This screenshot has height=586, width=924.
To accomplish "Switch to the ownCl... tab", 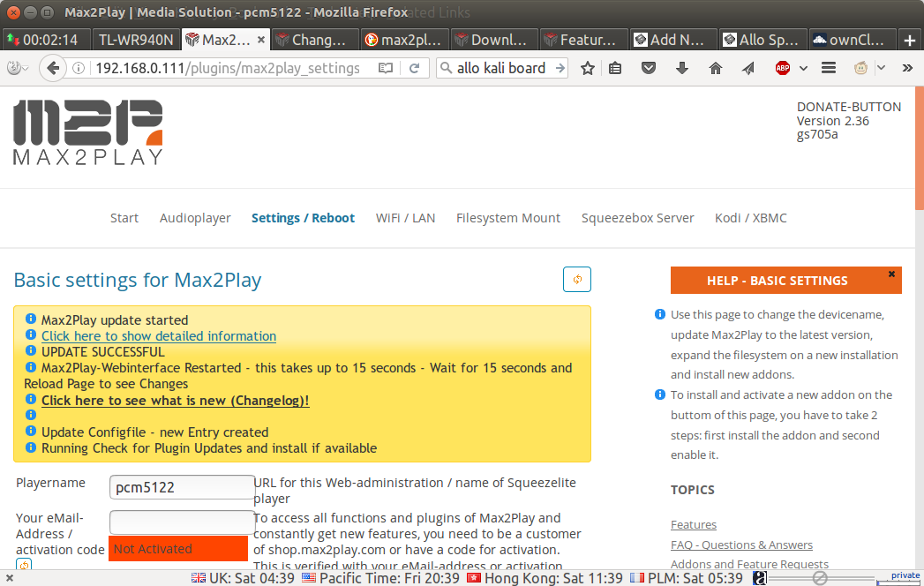I will coord(853,40).
